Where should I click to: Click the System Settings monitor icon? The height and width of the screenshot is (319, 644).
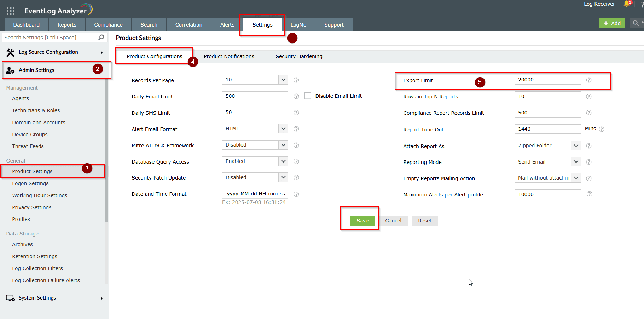point(11,298)
